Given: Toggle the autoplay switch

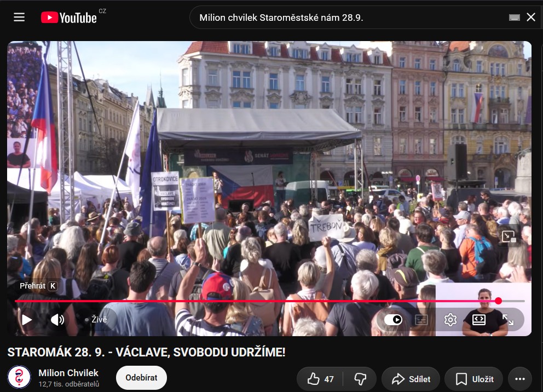Looking at the screenshot, I should click(393, 319).
